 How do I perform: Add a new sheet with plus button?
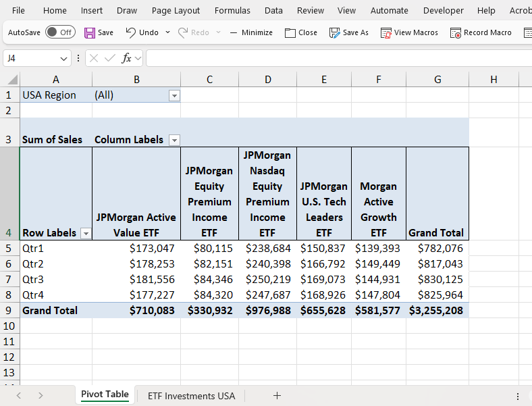(x=277, y=396)
